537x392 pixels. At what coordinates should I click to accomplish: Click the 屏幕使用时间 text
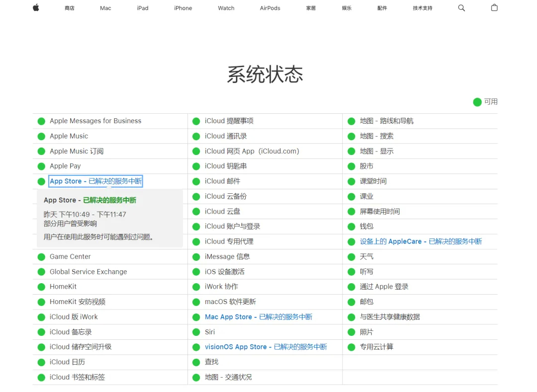[380, 211]
